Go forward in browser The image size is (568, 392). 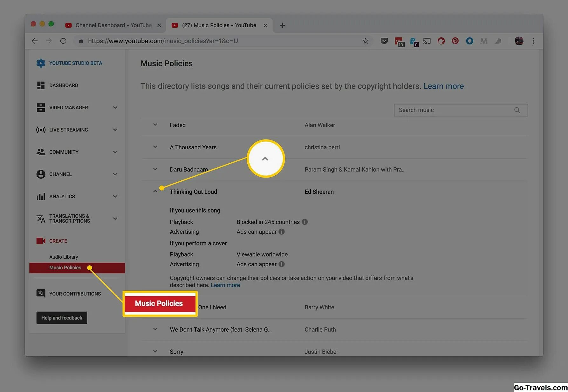(x=49, y=41)
